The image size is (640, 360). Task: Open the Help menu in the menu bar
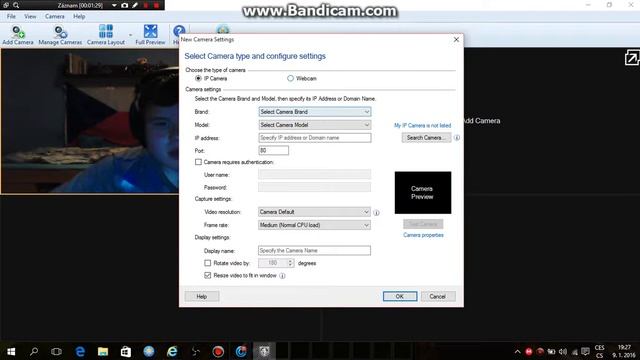point(79,16)
